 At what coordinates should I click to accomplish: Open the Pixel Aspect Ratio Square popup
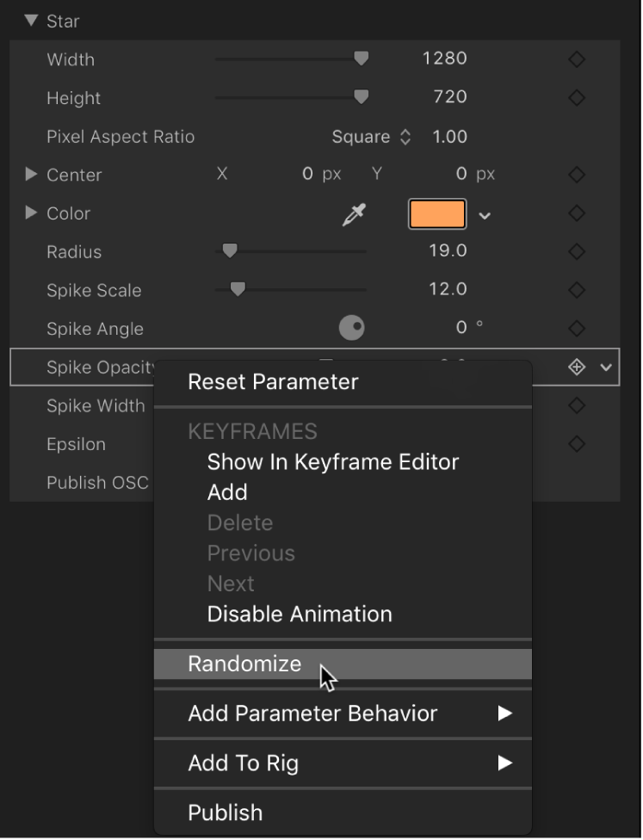(371, 137)
